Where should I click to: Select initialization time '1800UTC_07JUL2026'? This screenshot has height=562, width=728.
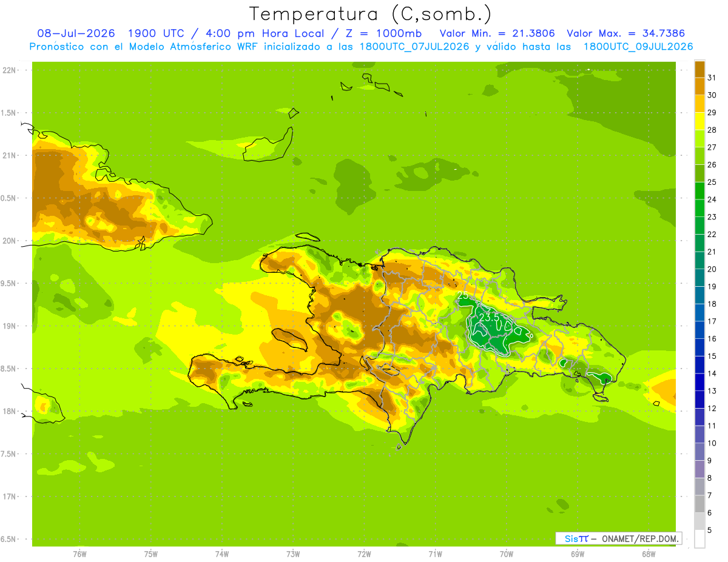click(413, 47)
